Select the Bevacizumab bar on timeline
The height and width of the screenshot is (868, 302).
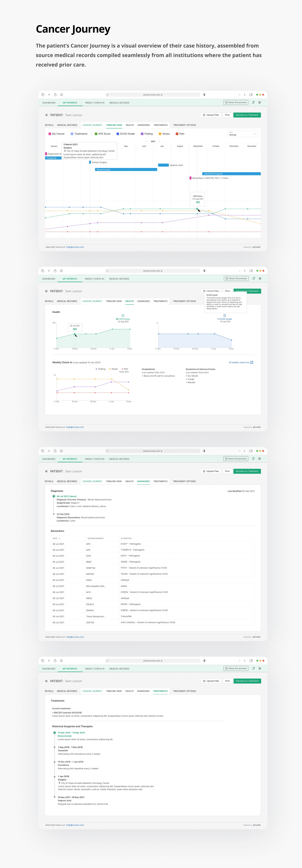tap(126, 169)
